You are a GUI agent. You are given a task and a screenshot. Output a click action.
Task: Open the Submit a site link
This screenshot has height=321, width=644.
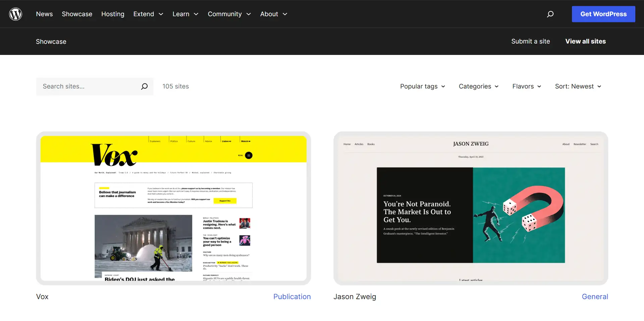[x=531, y=41]
